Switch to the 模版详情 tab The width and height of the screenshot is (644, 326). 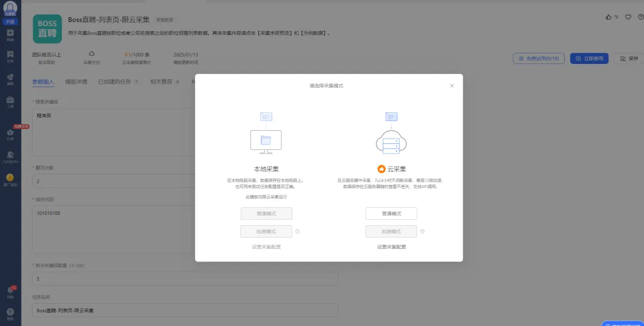[x=76, y=82]
